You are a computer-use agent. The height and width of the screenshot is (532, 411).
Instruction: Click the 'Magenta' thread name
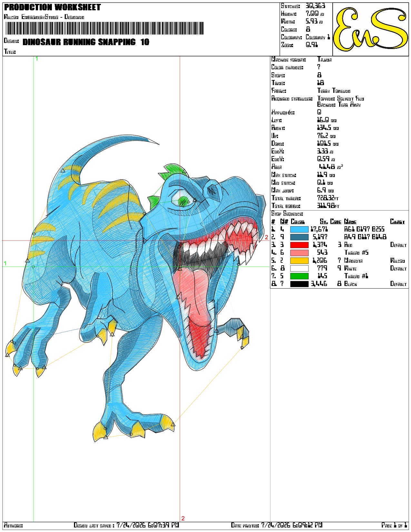(353, 261)
